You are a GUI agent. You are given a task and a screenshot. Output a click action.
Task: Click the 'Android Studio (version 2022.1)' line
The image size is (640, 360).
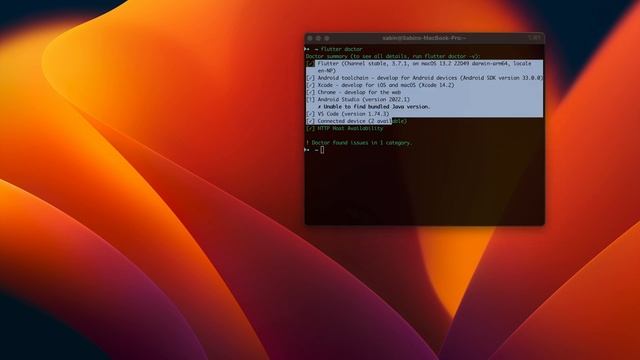[358, 100]
